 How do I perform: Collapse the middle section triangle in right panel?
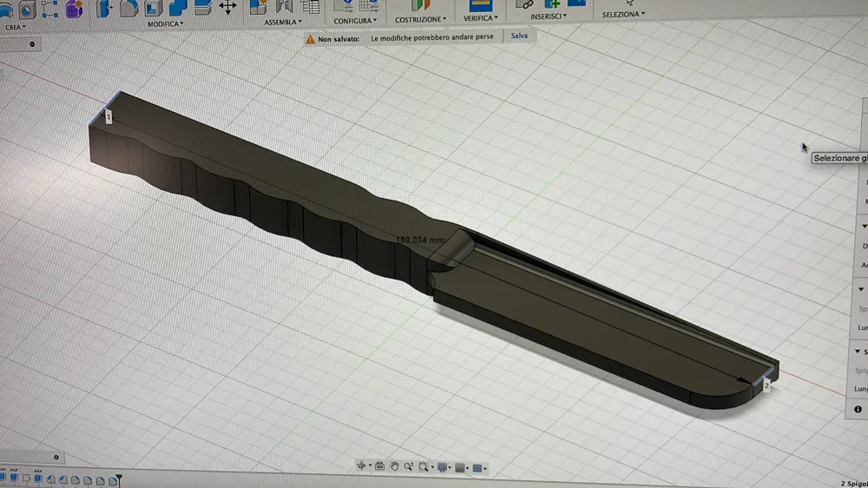[861, 289]
